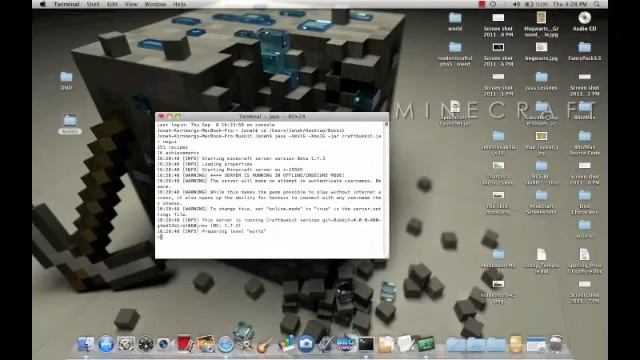Open the Window menu
Screen dimensions: 640x360
pos(156,4)
